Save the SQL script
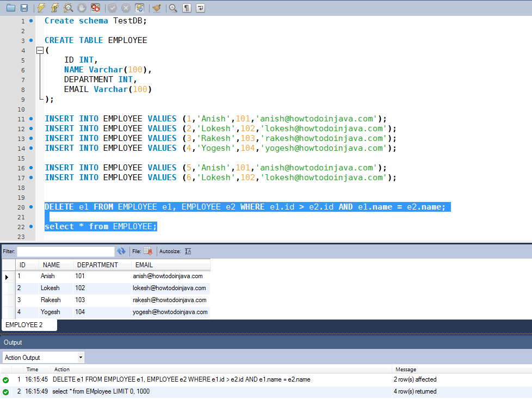The height and width of the screenshot is (399, 532). 24,8
